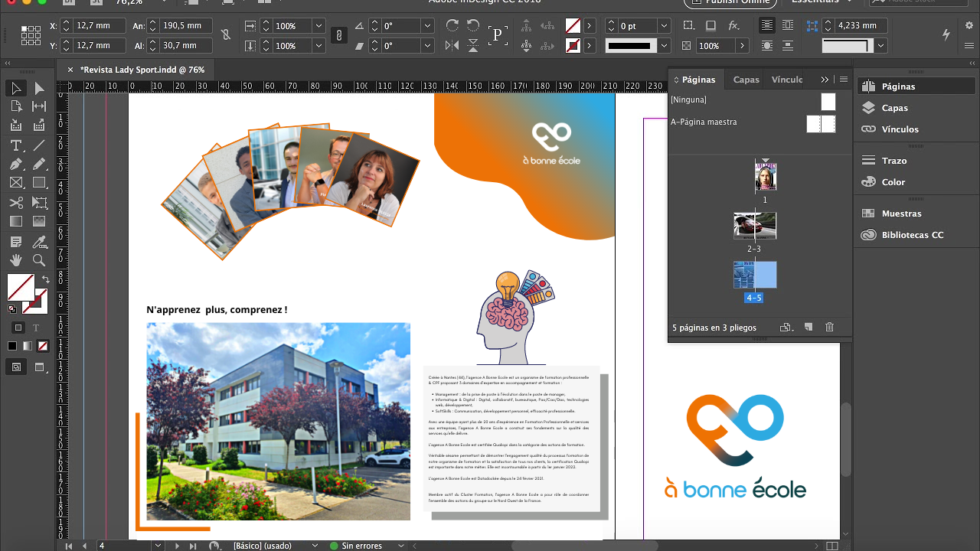Pick the Note tool
The image size is (980, 551).
pos(16,242)
